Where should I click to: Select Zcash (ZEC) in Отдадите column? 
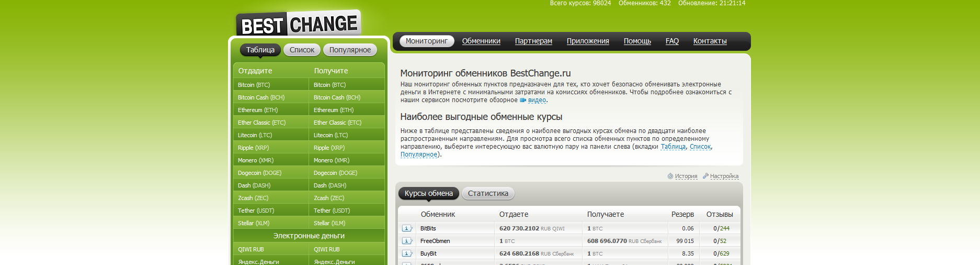tap(271, 198)
